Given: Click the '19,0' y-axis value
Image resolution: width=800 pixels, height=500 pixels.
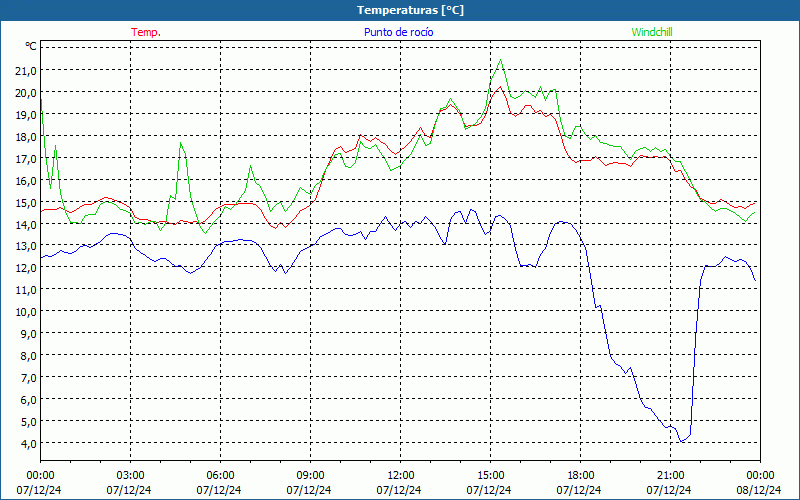Looking at the screenshot, I should click(x=26, y=115).
